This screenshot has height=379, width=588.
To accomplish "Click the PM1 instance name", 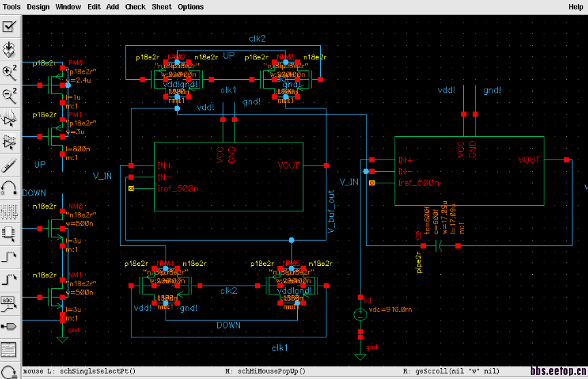I will (75, 115).
